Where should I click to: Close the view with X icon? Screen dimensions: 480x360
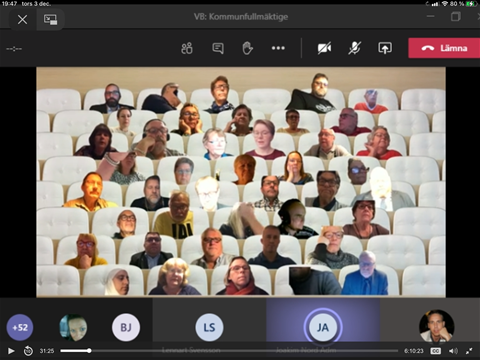click(x=22, y=19)
